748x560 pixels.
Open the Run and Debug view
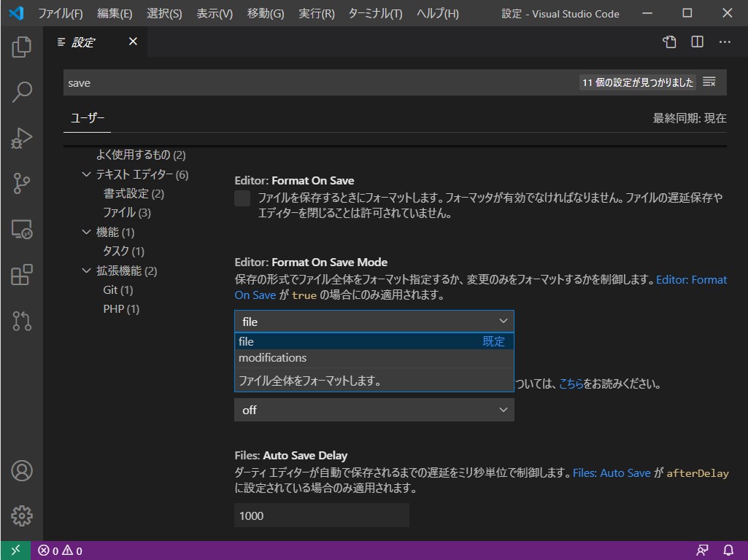22,138
